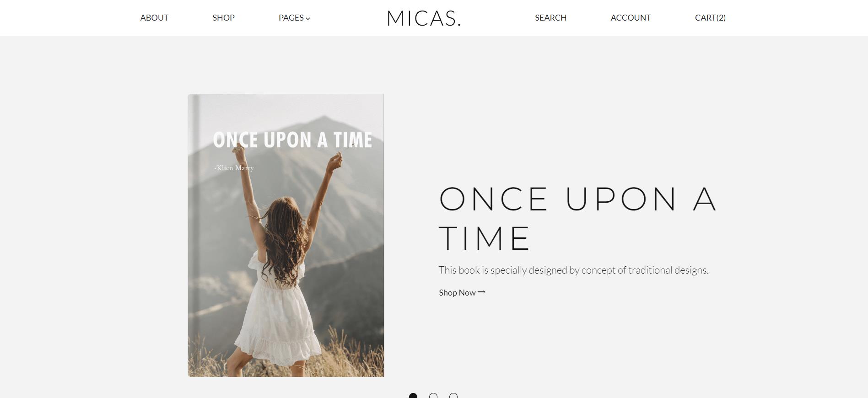View CART(2) contents
Viewport: 868px width, 398px height.
click(710, 18)
